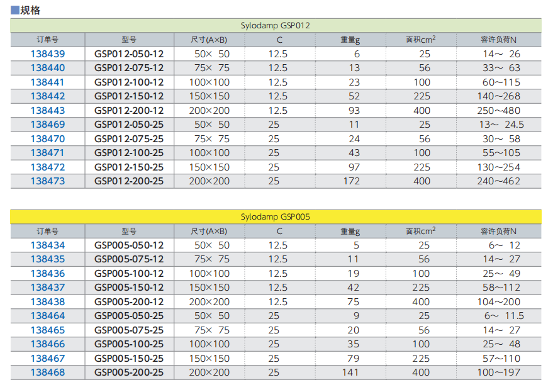
Task: Select order number 138469
Action: (x=48, y=125)
